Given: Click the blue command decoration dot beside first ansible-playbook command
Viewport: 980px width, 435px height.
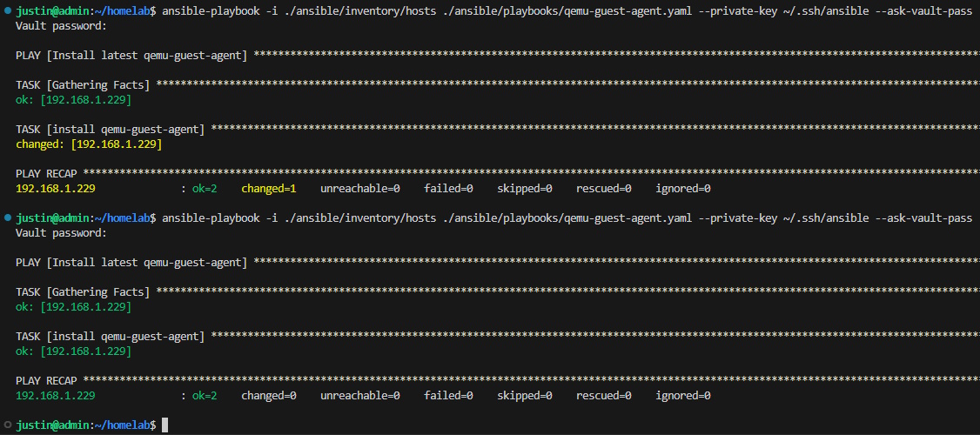Looking at the screenshot, I should [x=8, y=11].
